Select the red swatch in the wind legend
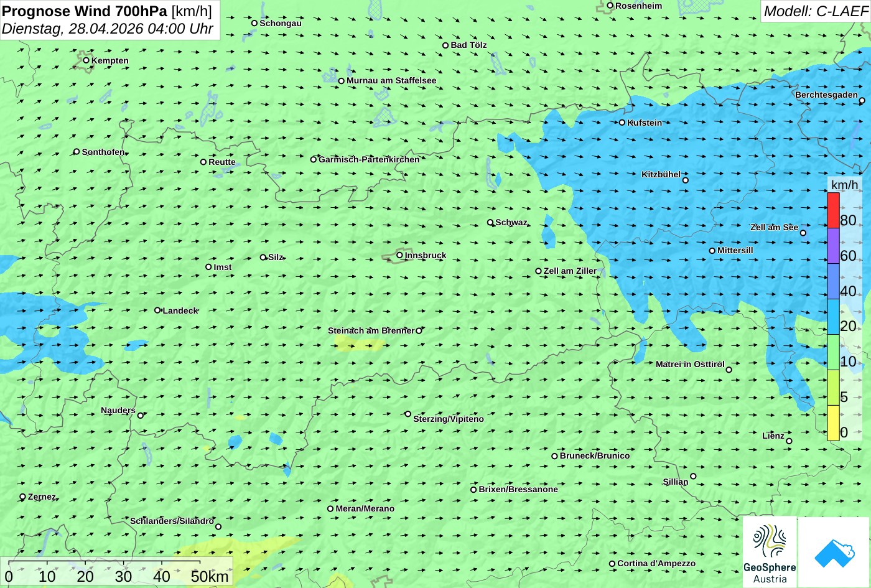 click(833, 210)
